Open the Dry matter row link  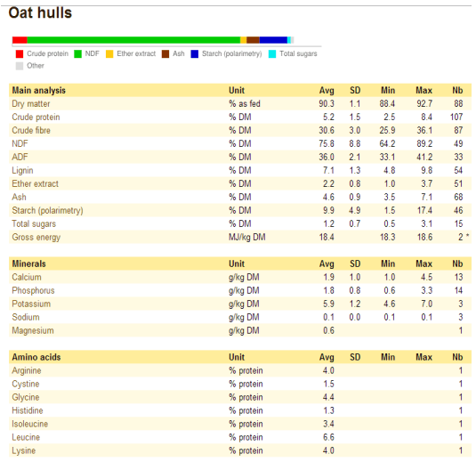(31, 104)
